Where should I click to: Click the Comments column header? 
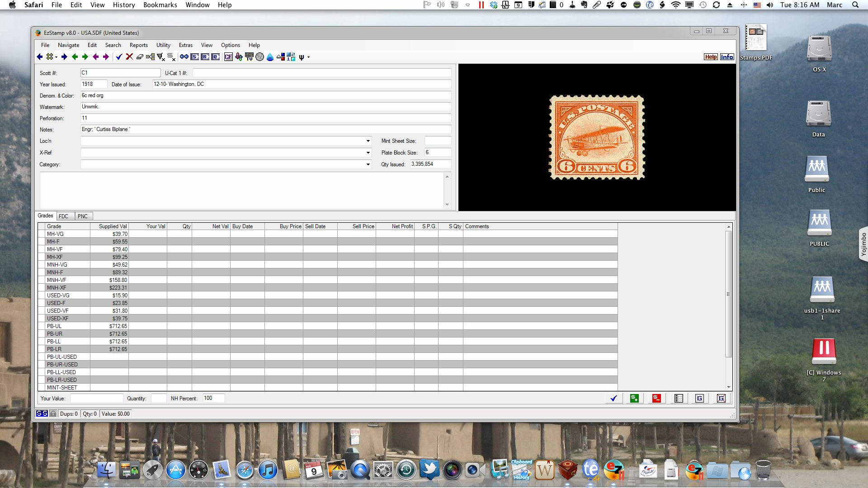[540, 226]
